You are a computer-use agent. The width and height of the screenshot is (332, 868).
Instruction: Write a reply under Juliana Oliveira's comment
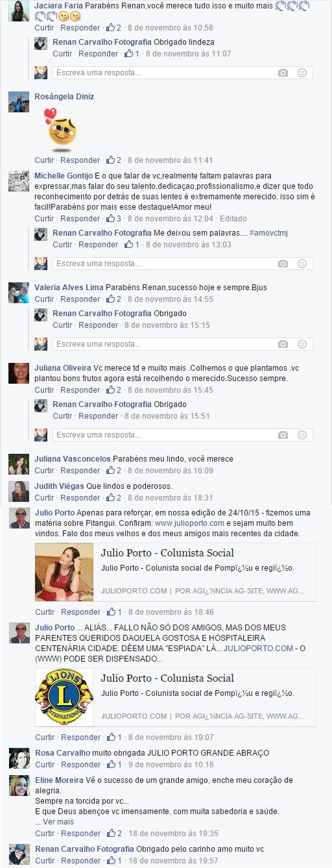coord(163,435)
